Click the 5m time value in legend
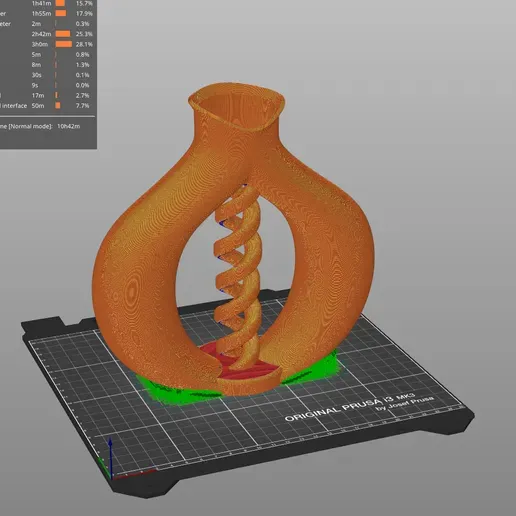 36,55
